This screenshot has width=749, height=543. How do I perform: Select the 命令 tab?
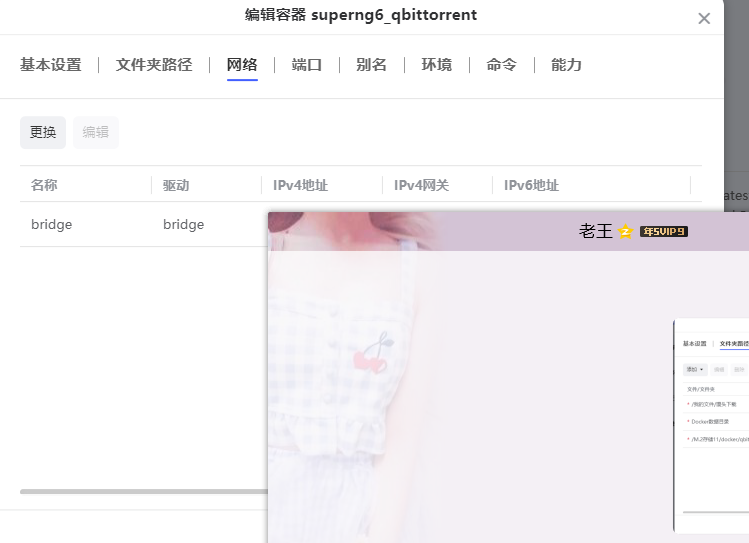(x=501, y=65)
